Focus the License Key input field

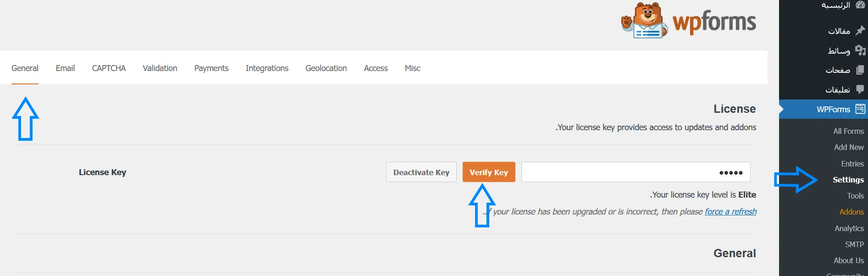pyautogui.click(x=636, y=172)
